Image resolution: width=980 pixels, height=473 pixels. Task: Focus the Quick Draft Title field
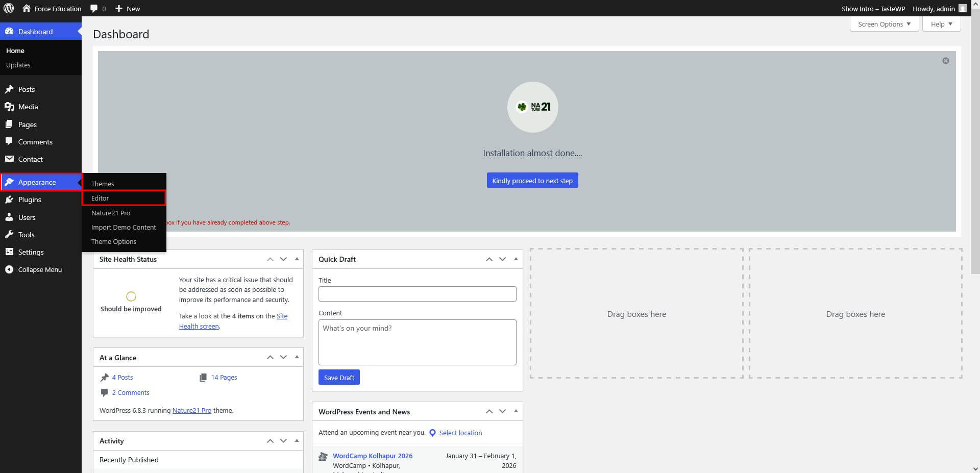[x=417, y=294]
